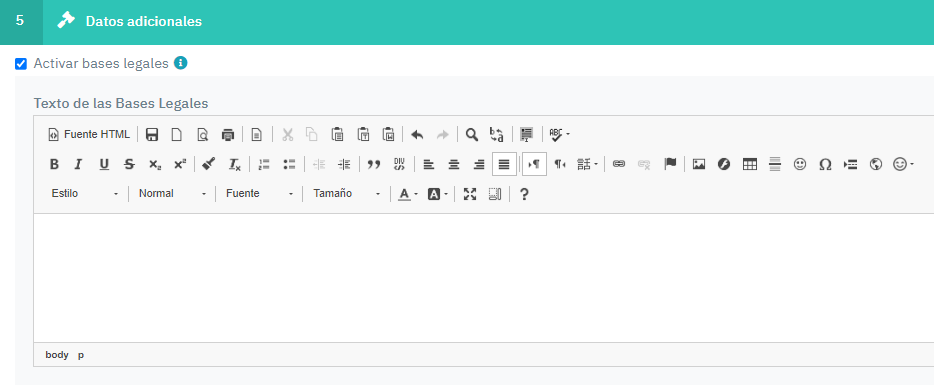This screenshot has height=390, width=934.
Task: Open the Replace text icon
Action: (x=497, y=135)
